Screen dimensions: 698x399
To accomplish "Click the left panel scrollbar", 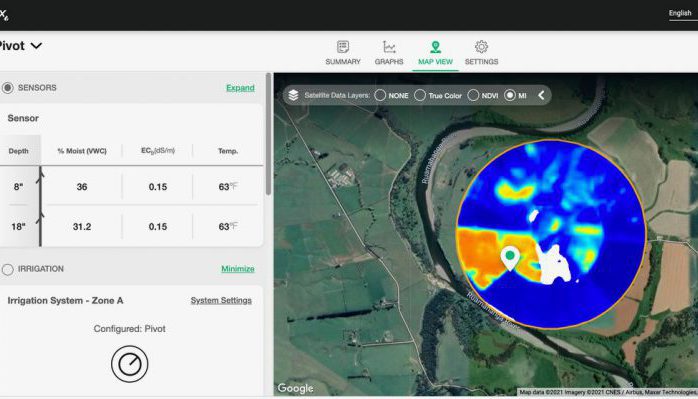I will pyautogui.click(x=268, y=134).
